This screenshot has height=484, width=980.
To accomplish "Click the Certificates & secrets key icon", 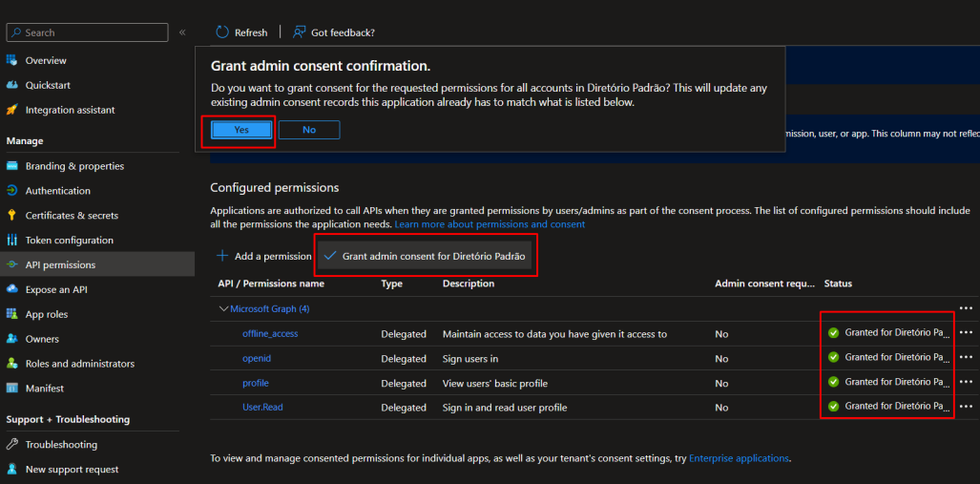I will [x=11, y=215].
